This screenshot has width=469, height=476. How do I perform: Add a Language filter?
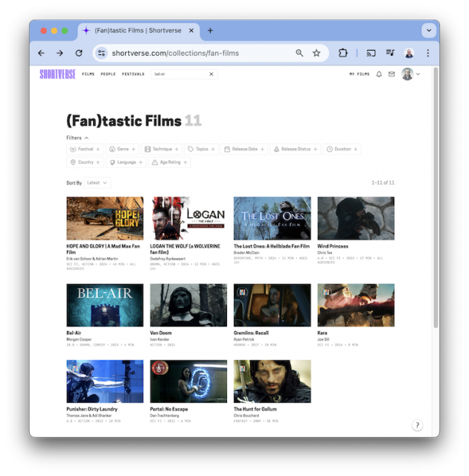(x=126, y=162)
